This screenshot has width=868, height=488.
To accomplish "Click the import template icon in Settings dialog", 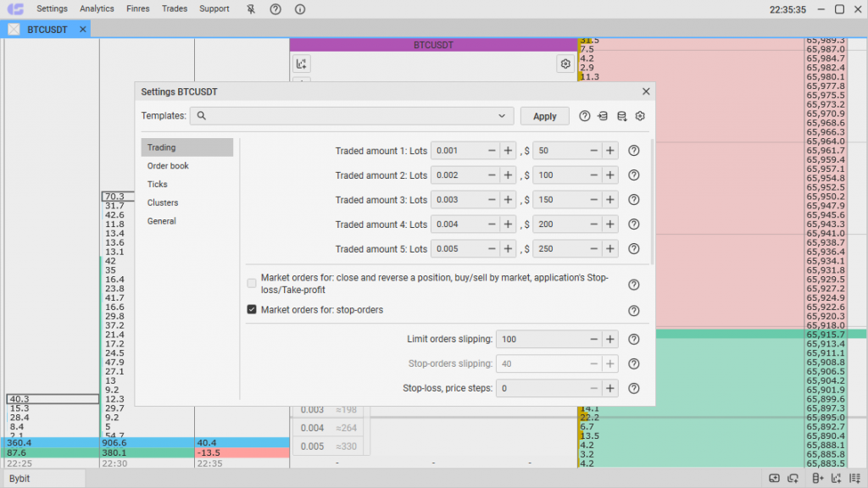I will 603,117.
